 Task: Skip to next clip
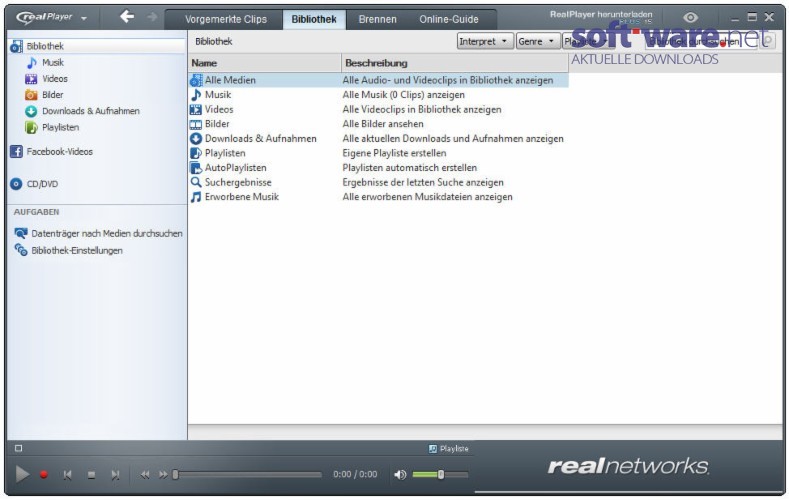115,474
